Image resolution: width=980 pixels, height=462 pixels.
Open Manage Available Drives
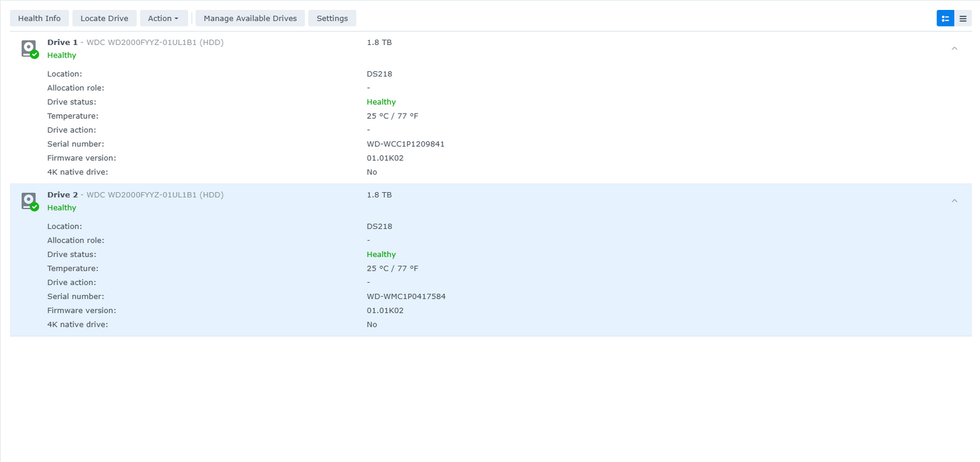(250, 18)
